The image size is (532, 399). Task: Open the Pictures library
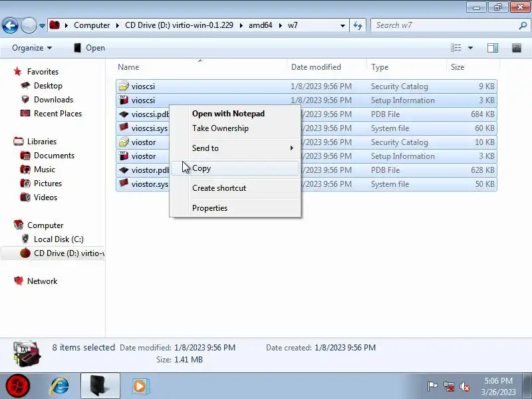pyautogui.click(x=48, y=184)
